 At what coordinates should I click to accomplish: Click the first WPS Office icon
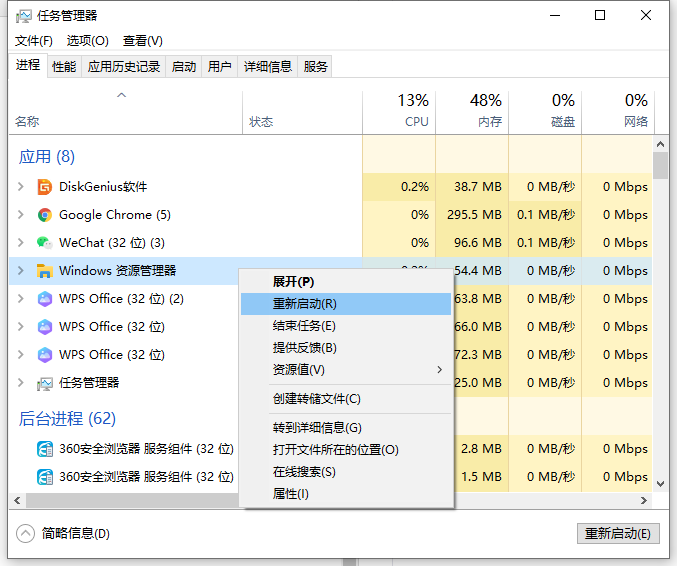pos(45,299)
